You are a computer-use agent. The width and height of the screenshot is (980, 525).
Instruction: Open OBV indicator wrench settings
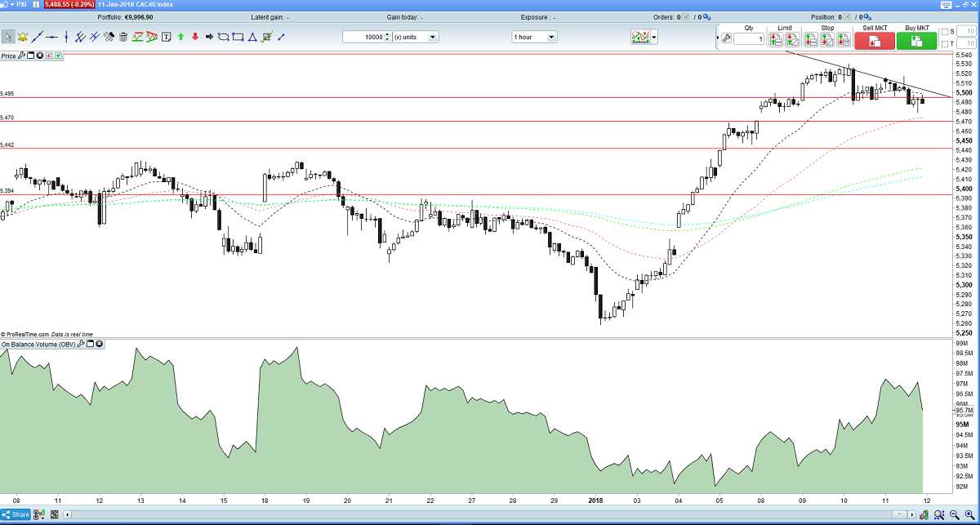coord(80,345)
